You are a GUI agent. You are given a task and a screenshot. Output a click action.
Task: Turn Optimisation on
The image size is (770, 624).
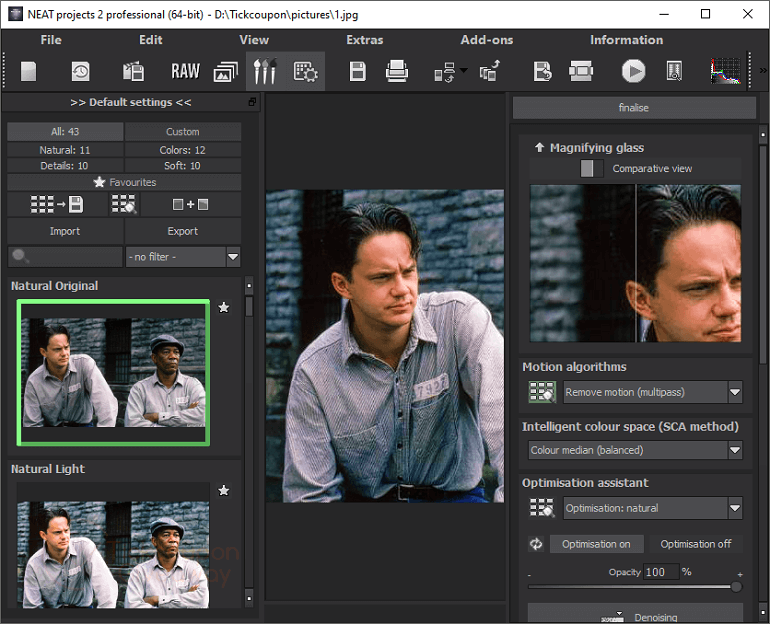pyautogui.click(x=596, y=544)
